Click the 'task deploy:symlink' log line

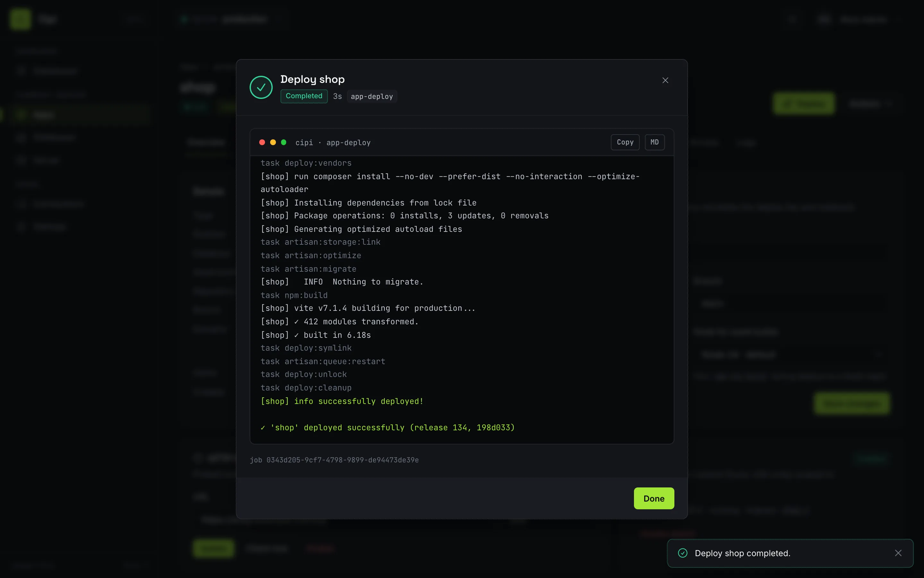tap(306, 348)
